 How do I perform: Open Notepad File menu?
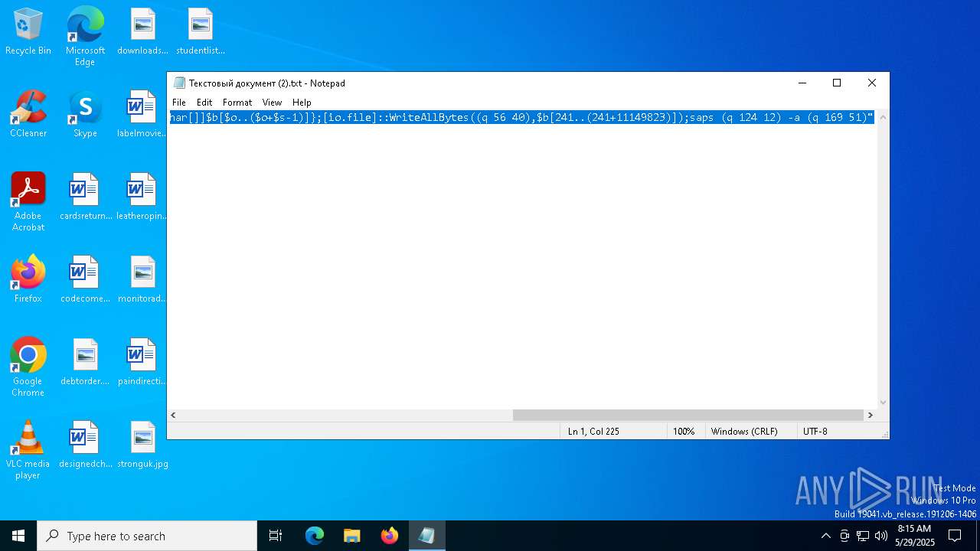pyautogui.click(x=179, y=102)
